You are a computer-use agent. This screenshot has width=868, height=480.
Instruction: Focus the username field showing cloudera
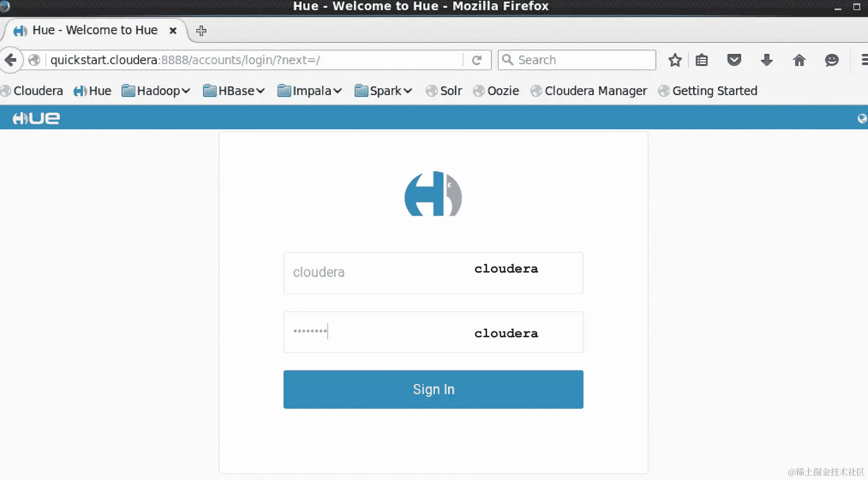[434, 273]
